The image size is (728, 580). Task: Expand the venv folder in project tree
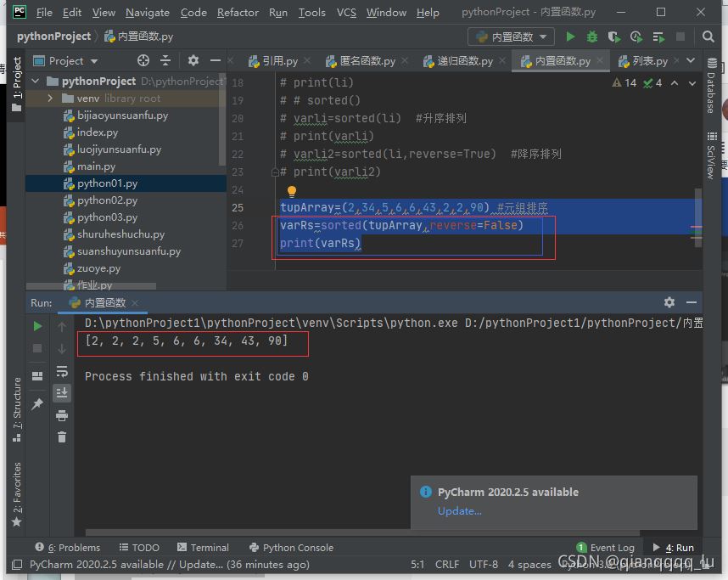click(x=50, y=99)
